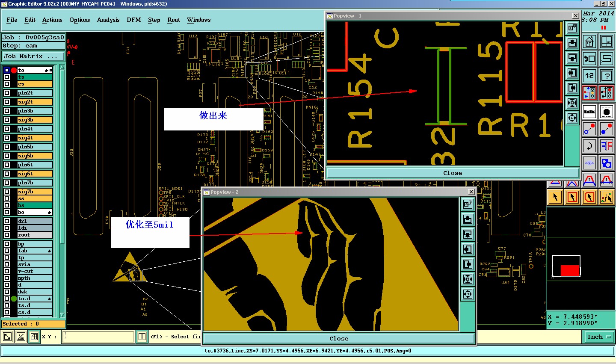
Task: Toggle the checkbox for layer v-cut
Action: [x=7, y=271]
